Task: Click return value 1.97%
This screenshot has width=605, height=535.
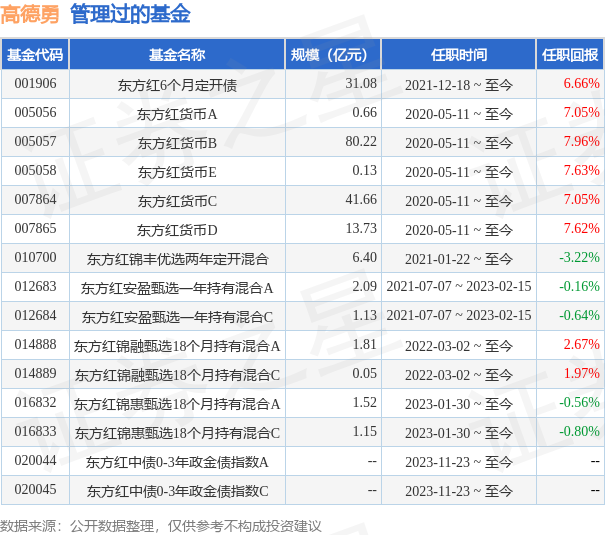Action: [x=581, y=373]
